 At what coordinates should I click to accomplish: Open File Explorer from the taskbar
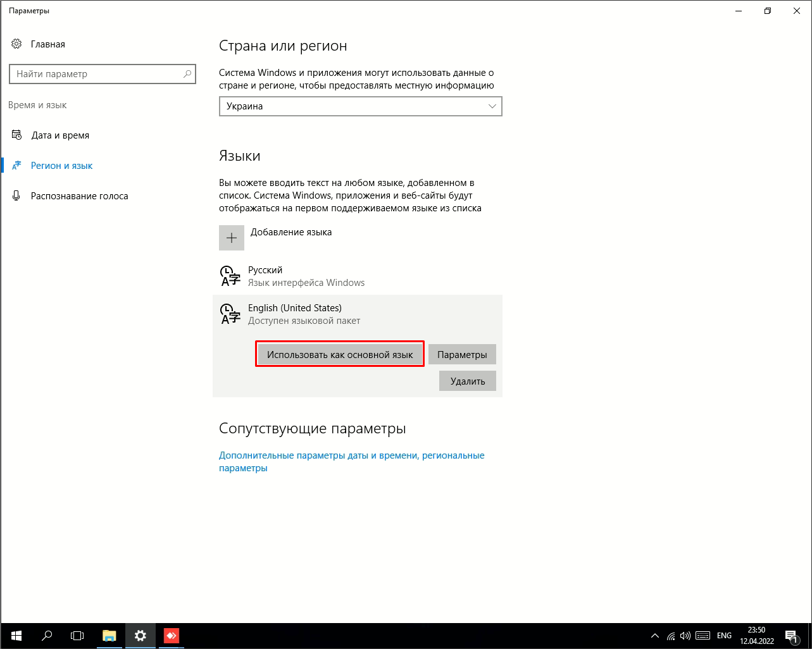pos(109,636)
